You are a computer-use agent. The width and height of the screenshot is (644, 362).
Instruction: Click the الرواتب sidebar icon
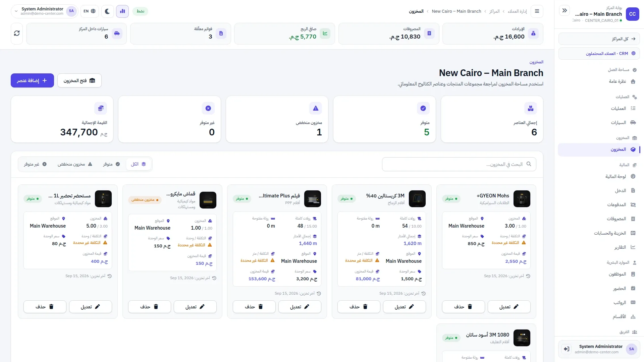[x=633, y=303]
